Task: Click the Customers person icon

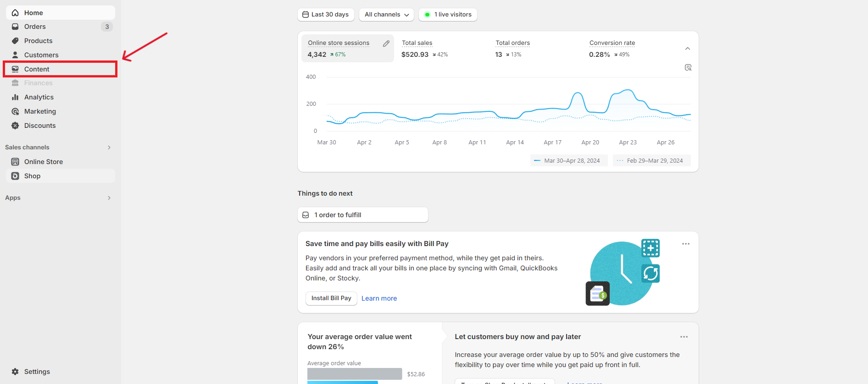Action: 15,55
